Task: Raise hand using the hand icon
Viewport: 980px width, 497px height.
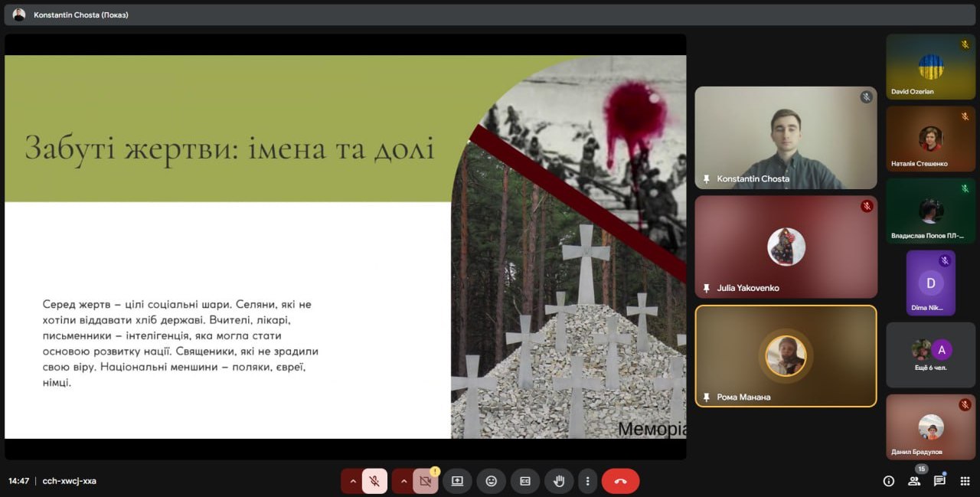Action: pos(559,481)
